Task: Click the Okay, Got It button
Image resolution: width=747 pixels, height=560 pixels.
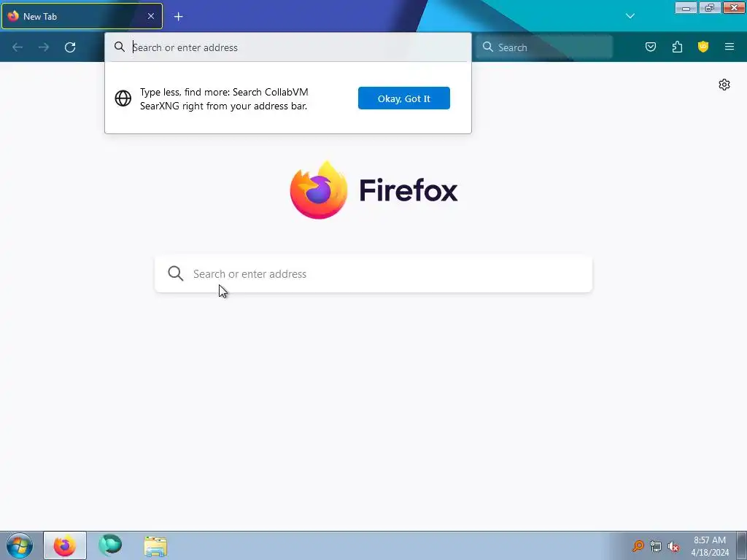Action: pos(403,98)
